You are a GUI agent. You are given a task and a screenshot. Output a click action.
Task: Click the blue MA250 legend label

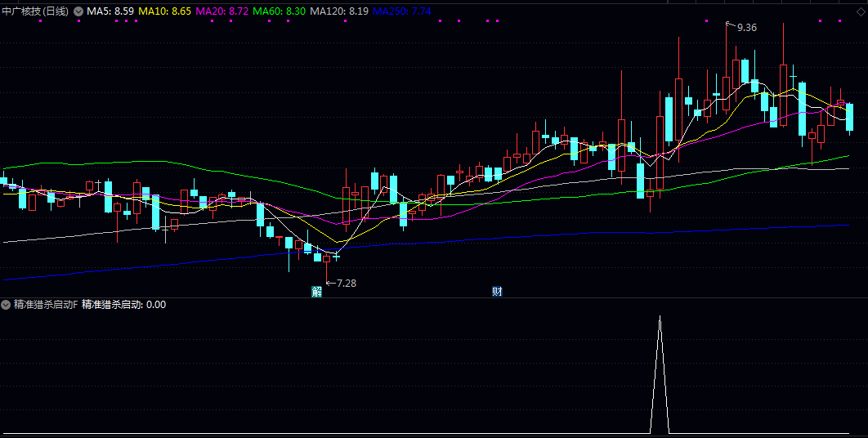[x=401, y=11]
